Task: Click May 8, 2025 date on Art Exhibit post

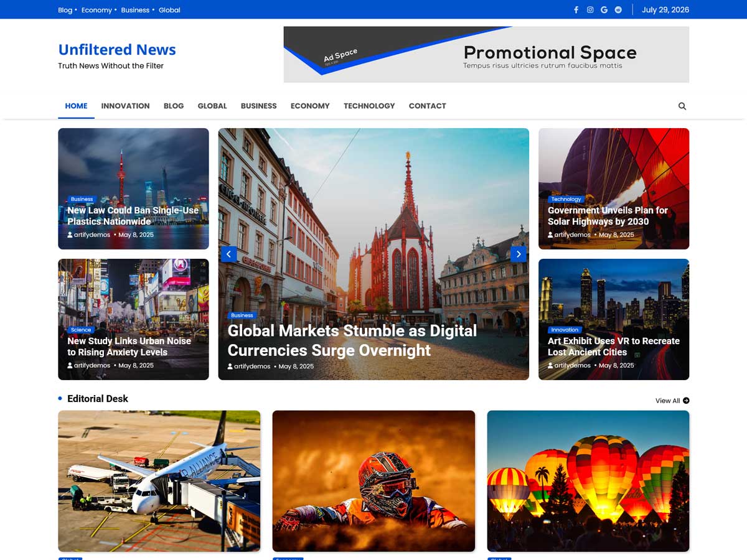Action: pos(616,366)
